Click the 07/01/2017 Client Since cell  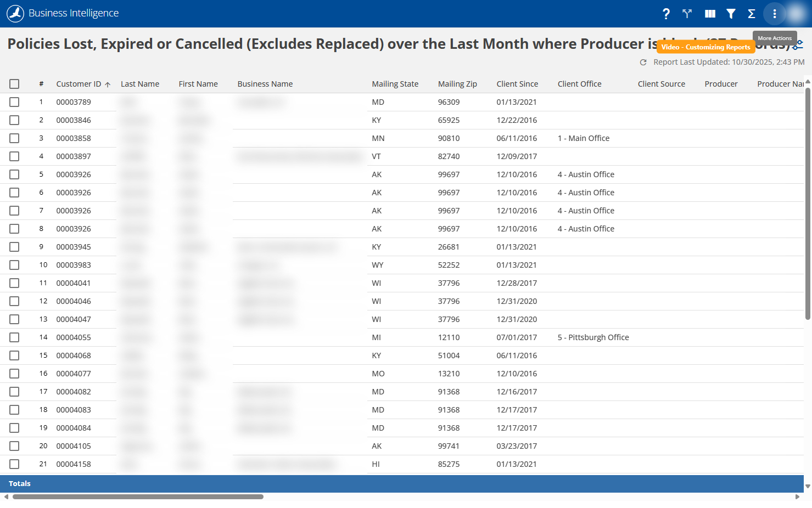[517, 337]
